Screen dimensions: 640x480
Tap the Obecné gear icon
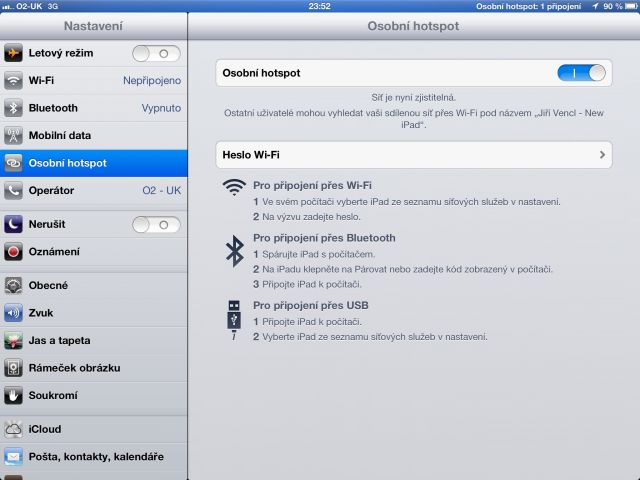(13, 285)
